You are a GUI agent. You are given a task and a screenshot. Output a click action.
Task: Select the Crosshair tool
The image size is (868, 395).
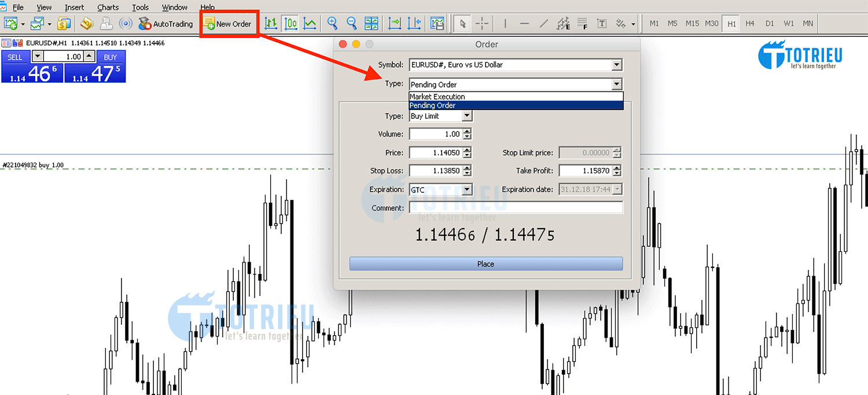482,23
